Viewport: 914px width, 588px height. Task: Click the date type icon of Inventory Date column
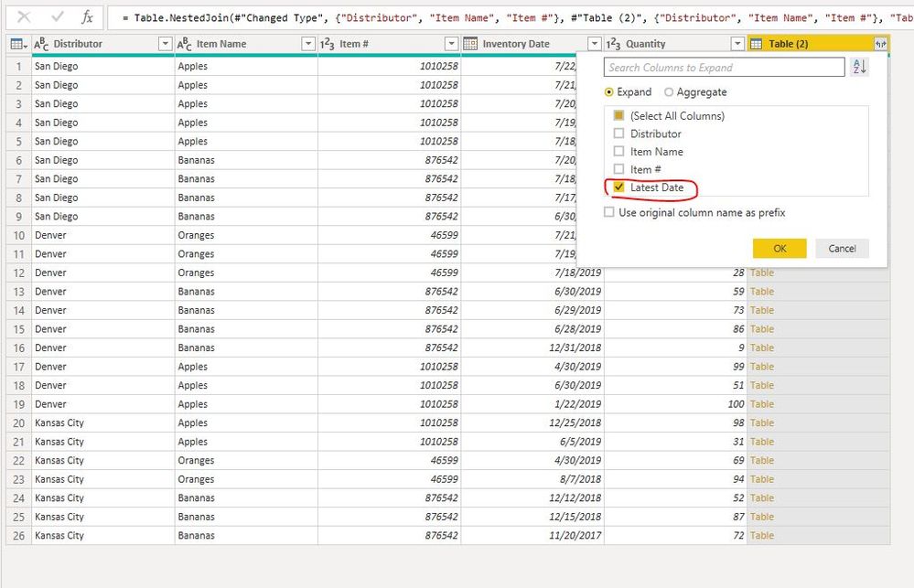coord(470,44)
